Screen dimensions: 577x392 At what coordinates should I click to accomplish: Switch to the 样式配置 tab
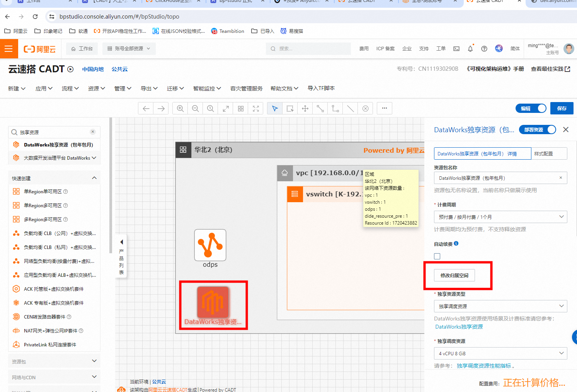click(x=549, y=153)
